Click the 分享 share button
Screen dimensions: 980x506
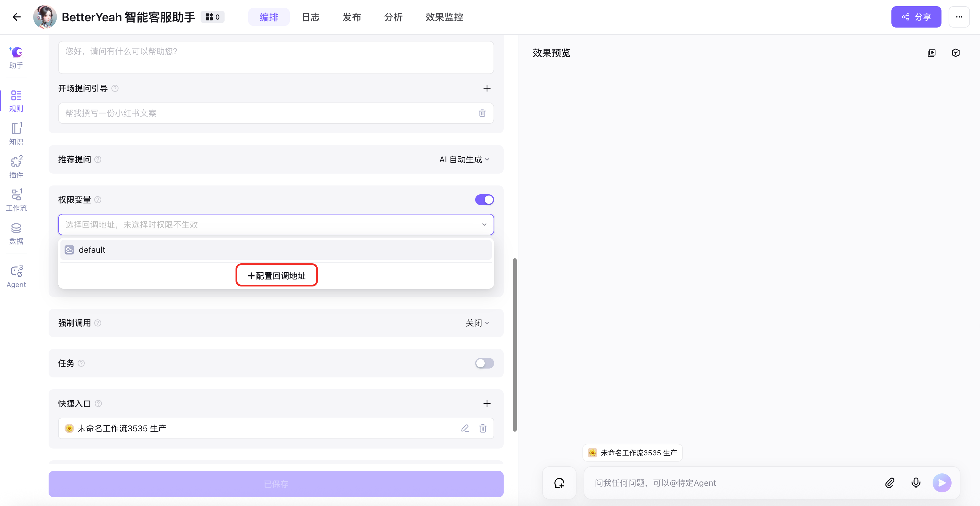[x=915, y=17]
